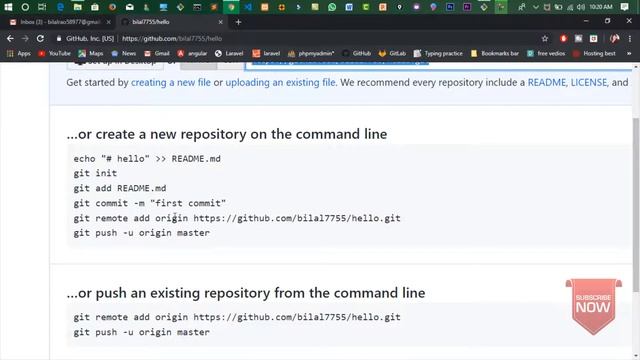This screenshot has height=360, width=640.
Task: Open the Typing practice bookmark
Action: [x=438, y=53]
